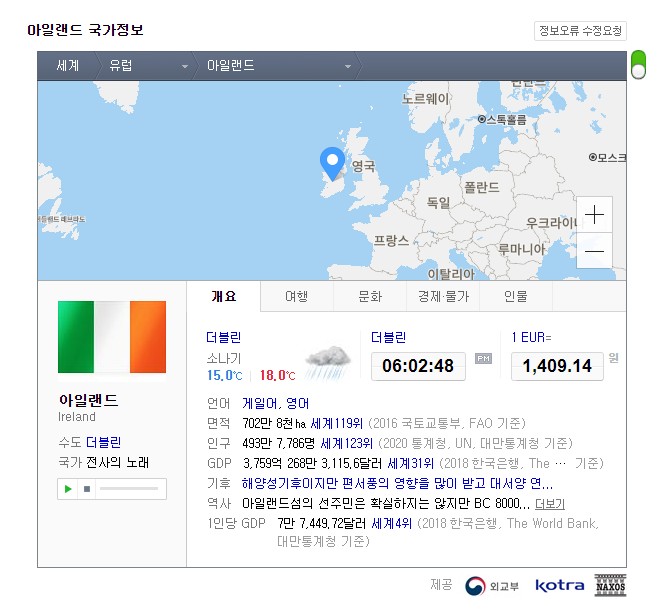This screenshot has width=660, height=615.
Task: Click the 영국 label on the map
Action: [x=363, y=165]
